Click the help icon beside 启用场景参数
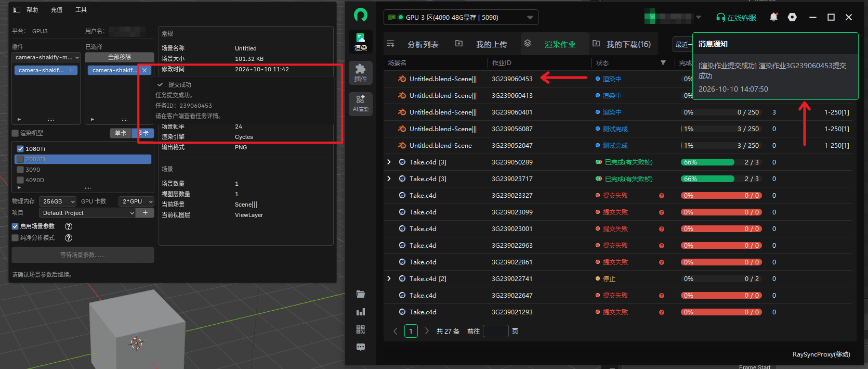The image size is (868, 369). (69, 226)
